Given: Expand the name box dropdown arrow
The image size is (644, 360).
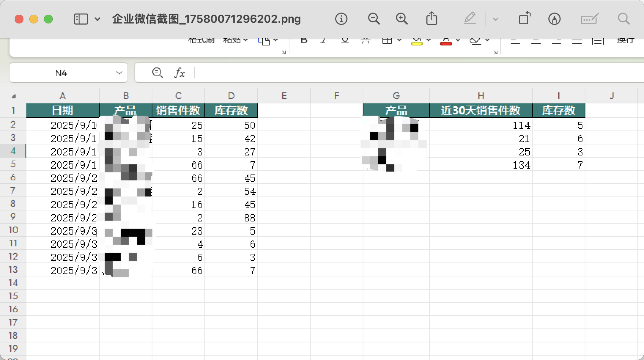Looking at the screenshot, I should (x=119, y=73).
